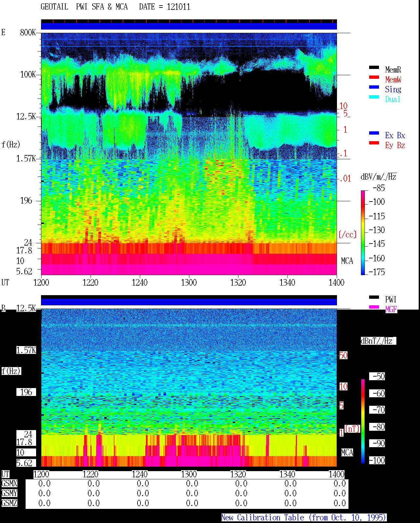420x523 pixels.
Task: Click the red 50 scale label
Action: 343,355
